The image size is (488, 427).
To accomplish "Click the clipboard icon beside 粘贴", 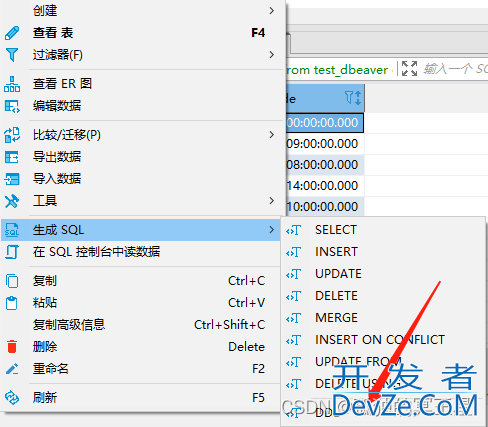I will (x=12, y=303).
